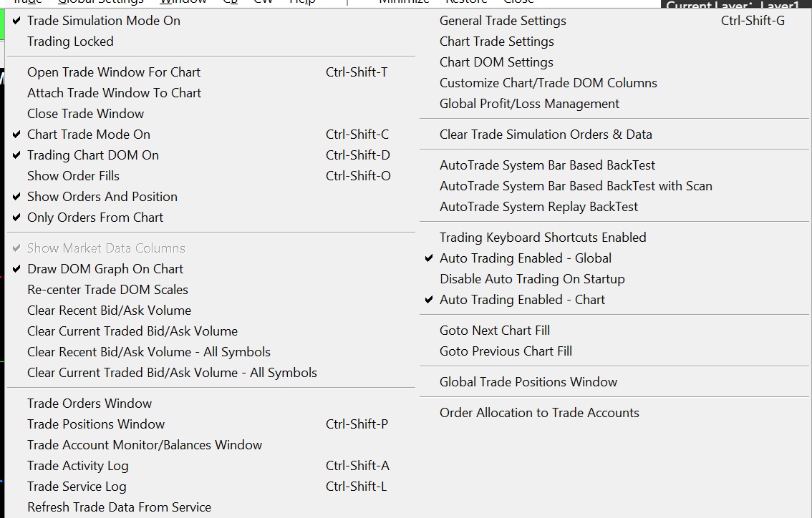Open Trade Window For Chart
This screenshot has width=812, height=518.
coord(114,72)
